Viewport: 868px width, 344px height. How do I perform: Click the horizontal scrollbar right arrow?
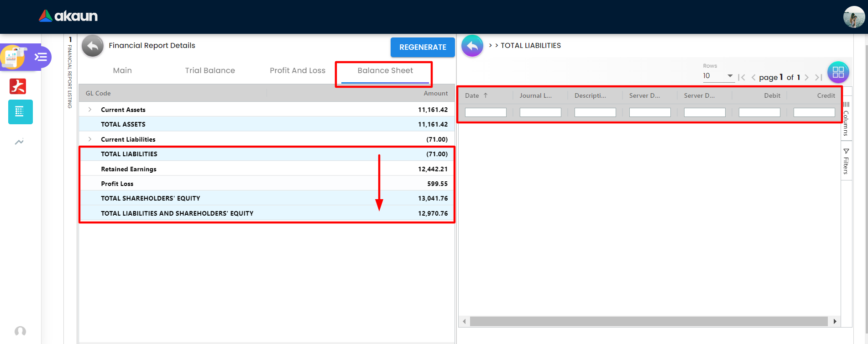[x=835, y=322]
